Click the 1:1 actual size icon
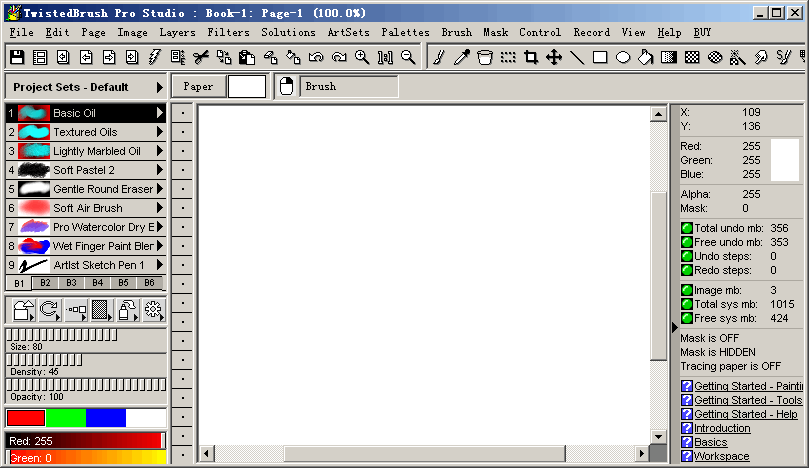This screenshot has width=809, height=468. click(x=385, y=57)
